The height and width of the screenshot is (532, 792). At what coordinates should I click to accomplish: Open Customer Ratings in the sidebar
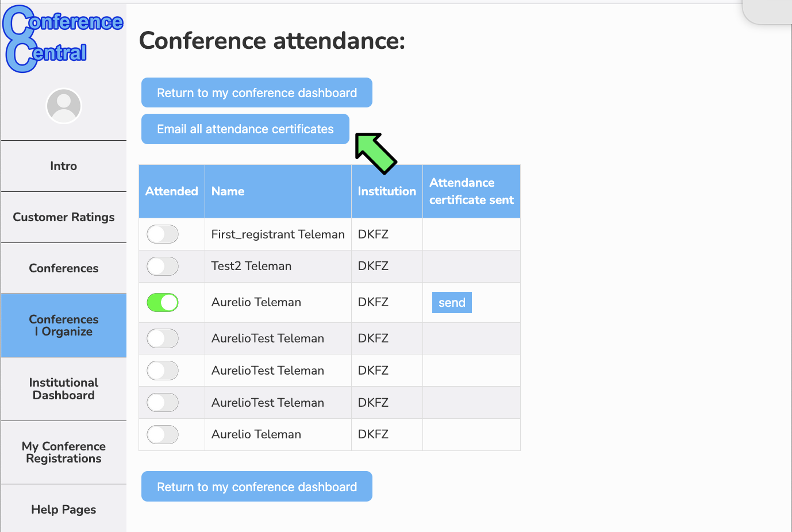[x=64, y=217]
